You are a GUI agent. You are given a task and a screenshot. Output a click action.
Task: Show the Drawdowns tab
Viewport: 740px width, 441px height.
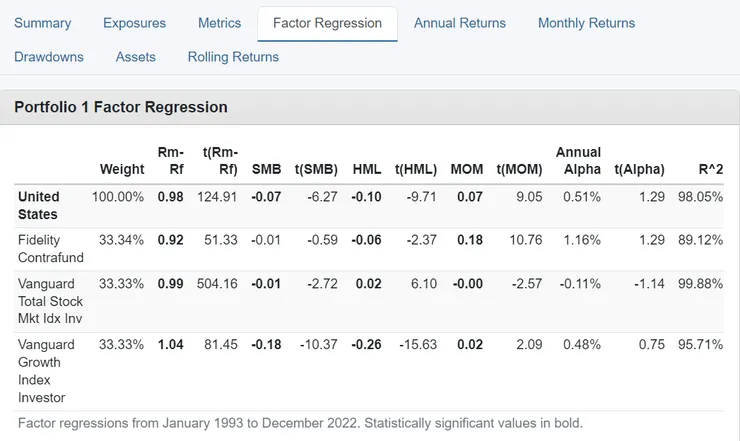click(49, 57)
